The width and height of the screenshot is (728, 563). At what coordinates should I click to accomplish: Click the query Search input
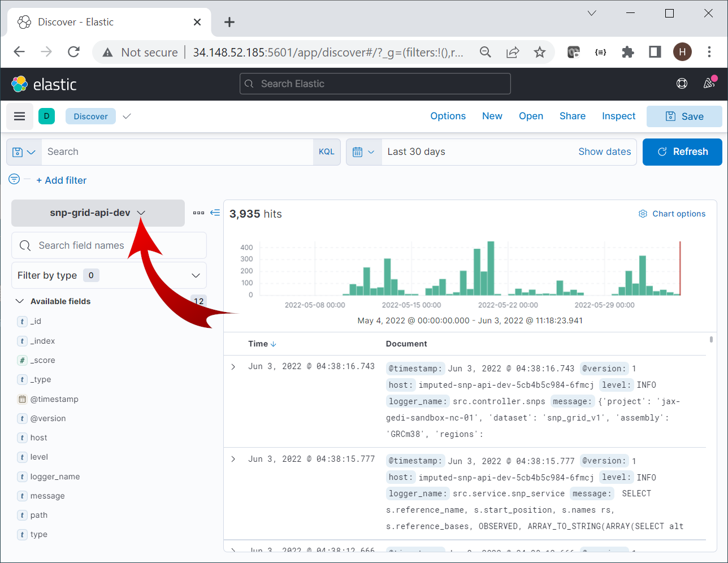[177, 152]
